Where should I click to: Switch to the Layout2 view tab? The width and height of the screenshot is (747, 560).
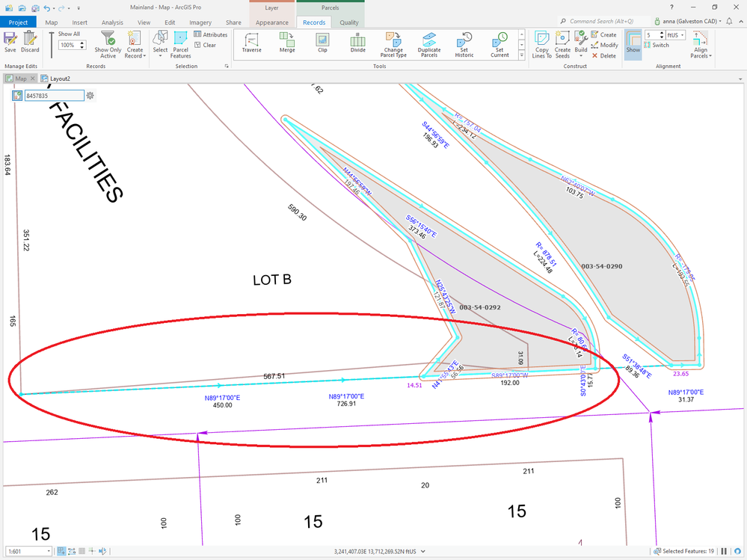56,79
